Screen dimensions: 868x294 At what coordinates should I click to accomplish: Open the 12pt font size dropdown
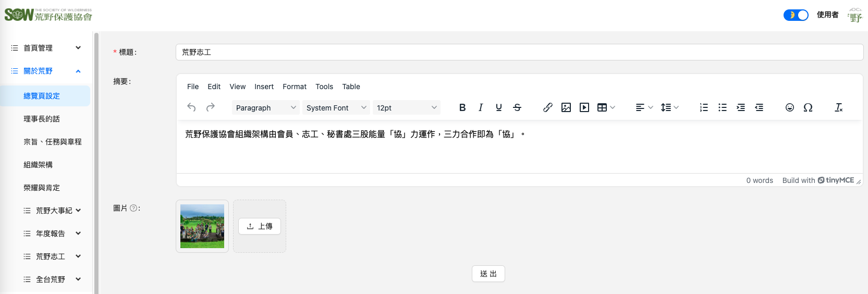click(x=406, y=108)
